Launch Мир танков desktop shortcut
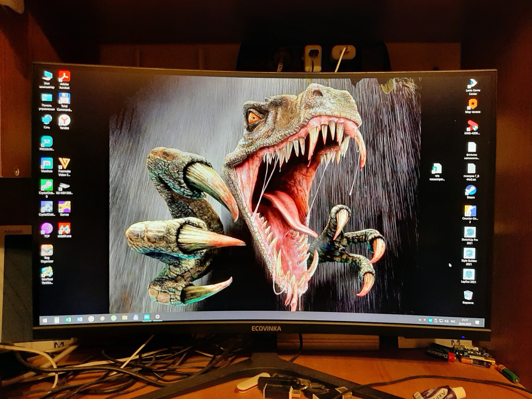Screen dimensions: 532x399 pos(473,106)
